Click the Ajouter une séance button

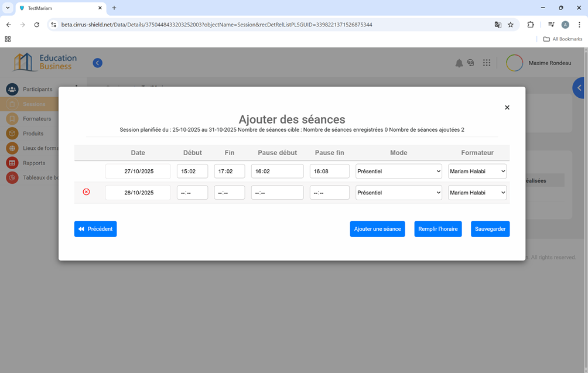[x=377, y=229]
